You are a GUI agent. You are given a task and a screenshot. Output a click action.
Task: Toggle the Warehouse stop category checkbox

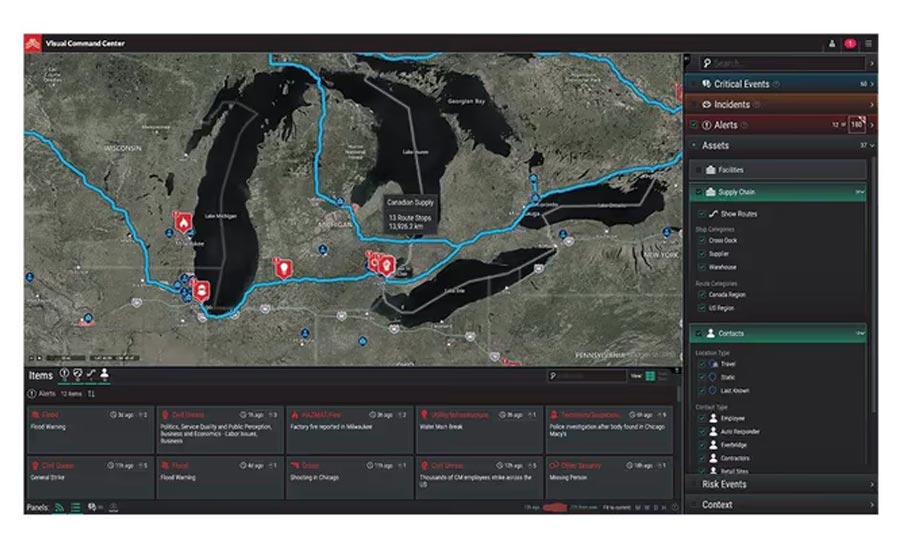[x=701, y=267]
